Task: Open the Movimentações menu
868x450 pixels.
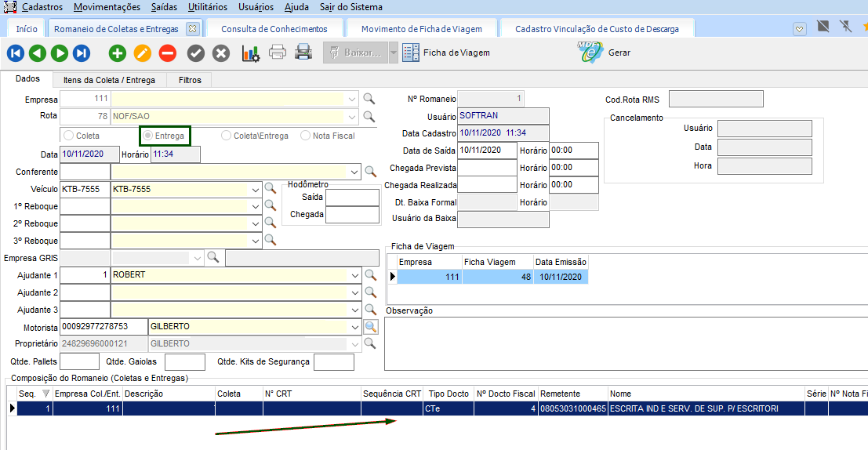Action: click(107, 7)
